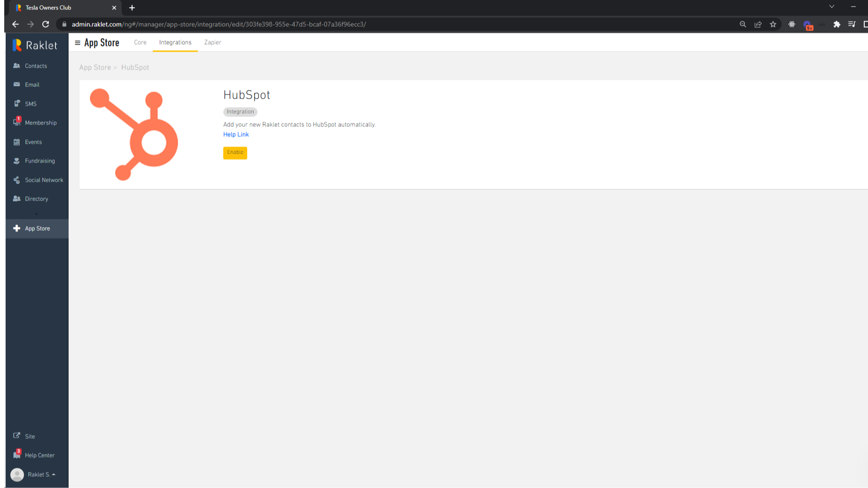The width and height of the screenshot is (868, 488).
Task: Enable the HubSpot integration
Action: (235, 153)
